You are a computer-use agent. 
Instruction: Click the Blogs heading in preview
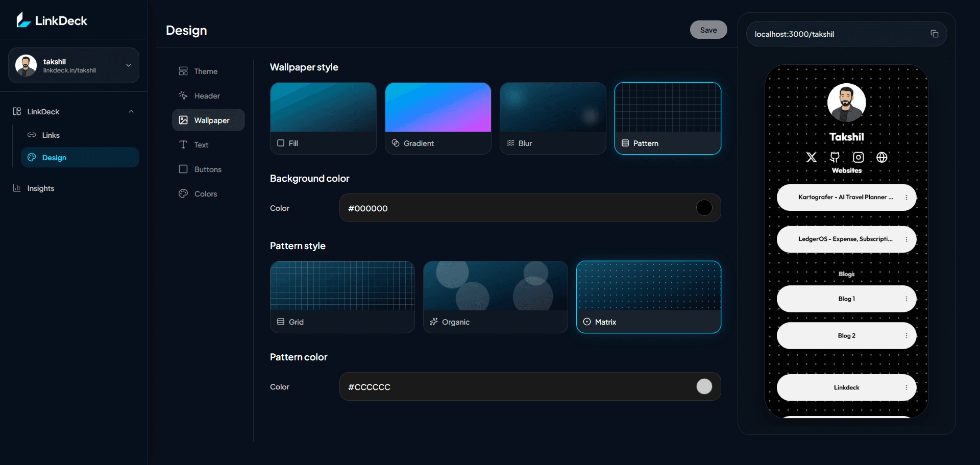click(846, 274)
